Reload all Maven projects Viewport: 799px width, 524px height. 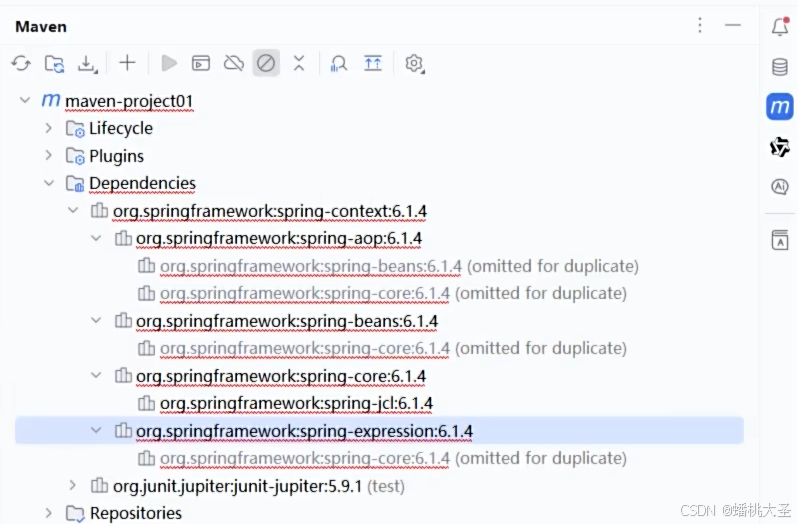click(21, 64)
